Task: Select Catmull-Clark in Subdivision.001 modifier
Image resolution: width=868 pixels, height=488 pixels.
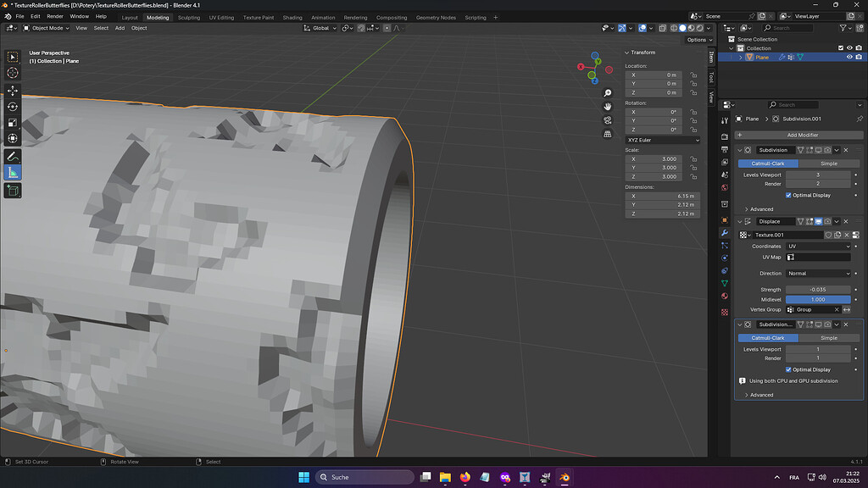Action: [768, 338]
